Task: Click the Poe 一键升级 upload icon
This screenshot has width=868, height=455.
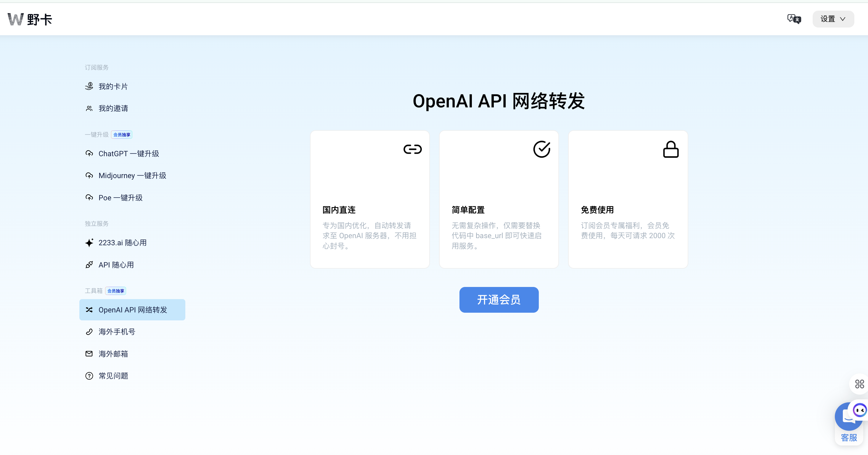Action: click(x=89, y=198)
